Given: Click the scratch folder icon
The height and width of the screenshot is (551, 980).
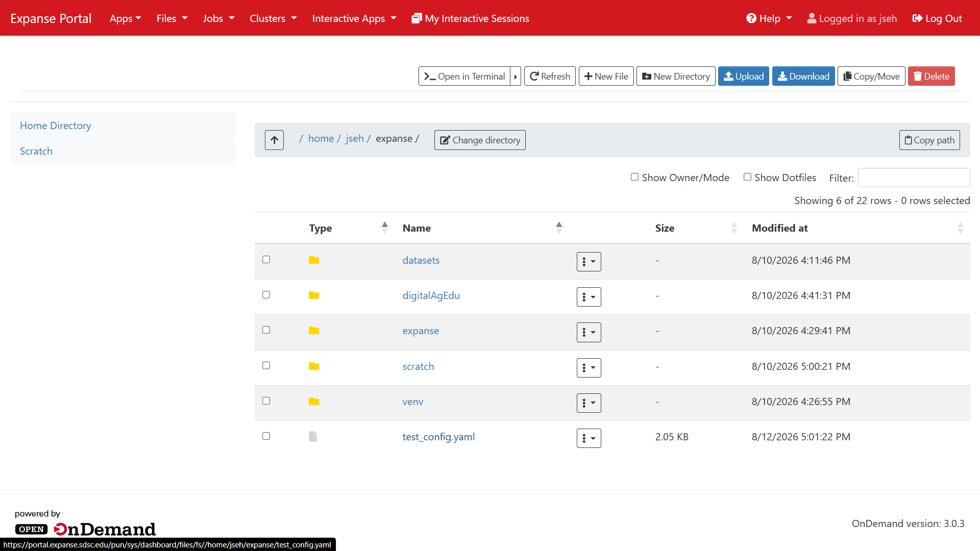Looking at the screenshot, I should point(314,366).
